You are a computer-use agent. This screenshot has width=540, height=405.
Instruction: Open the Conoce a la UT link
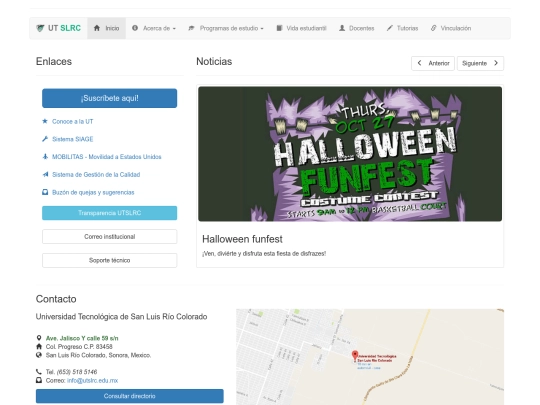(x=73, y=122)
